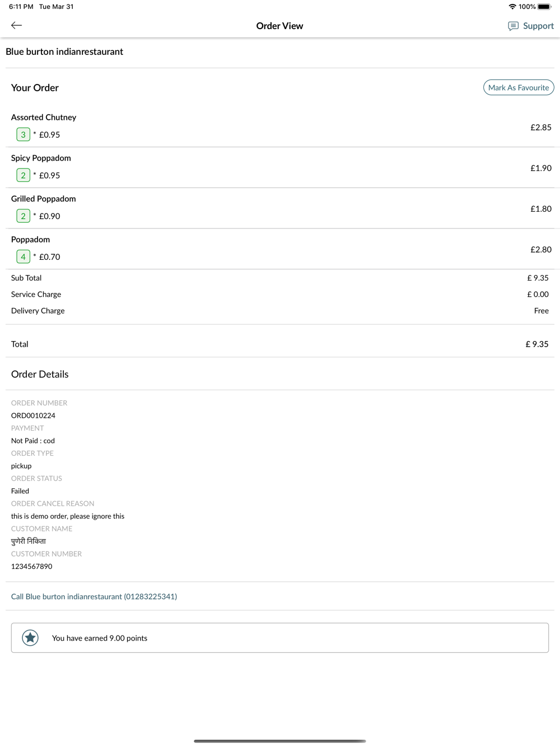Go back using the arrow icon
Screen dimensions: 560x747
(17, 25)
